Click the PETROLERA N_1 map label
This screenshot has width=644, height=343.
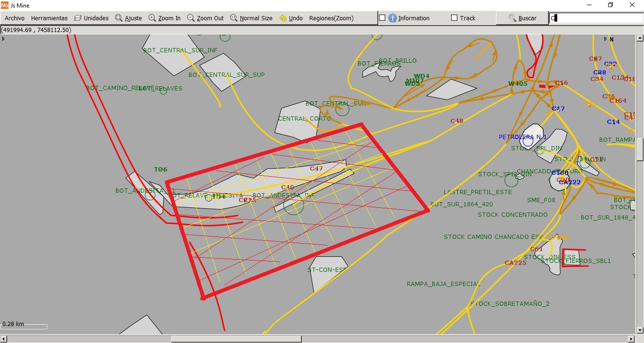click(522, 137)
